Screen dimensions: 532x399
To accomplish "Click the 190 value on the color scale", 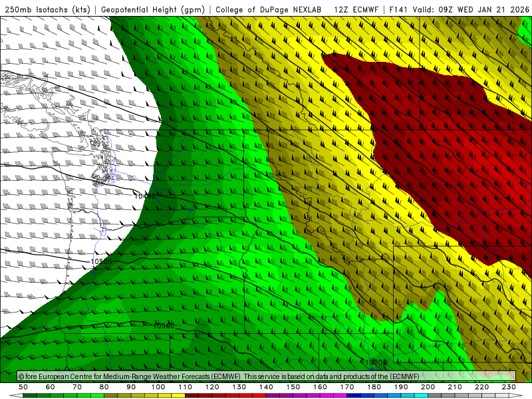I will point(401,387).
